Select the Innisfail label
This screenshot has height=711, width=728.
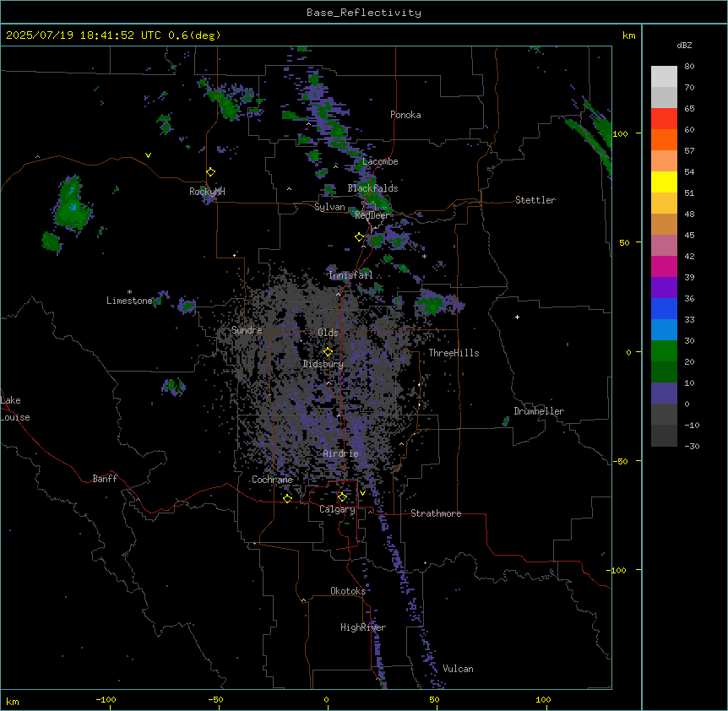(350, 275)
